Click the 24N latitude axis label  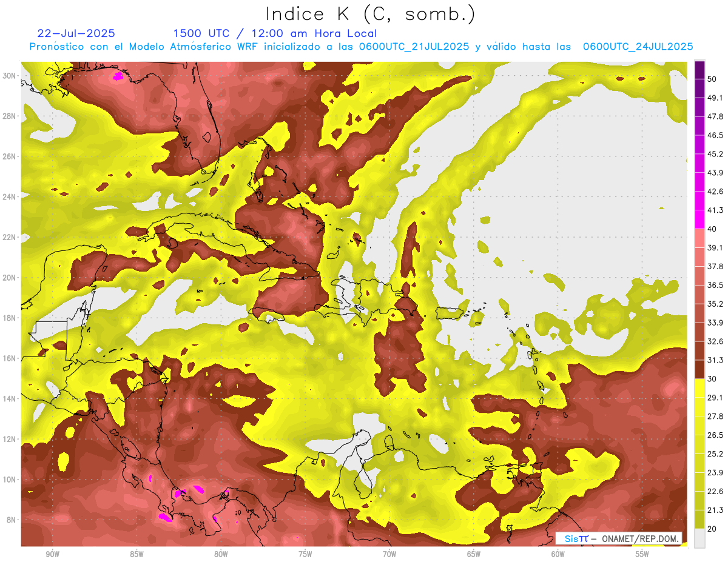coord(9,196)
